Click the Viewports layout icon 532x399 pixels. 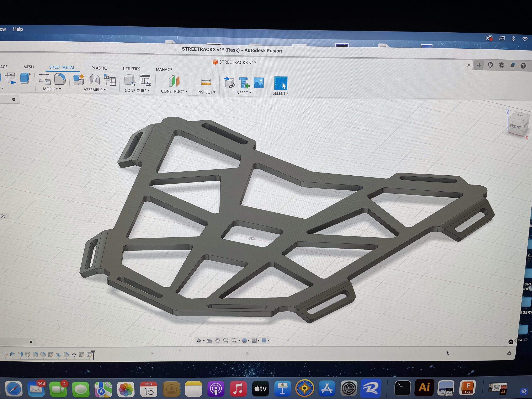click(264, 340)
